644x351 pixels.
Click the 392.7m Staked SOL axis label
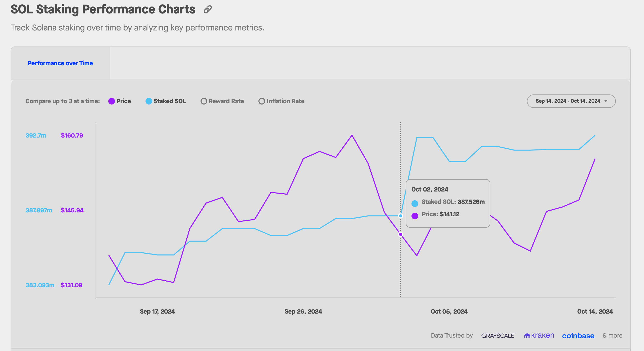click(x=36, y=135)
